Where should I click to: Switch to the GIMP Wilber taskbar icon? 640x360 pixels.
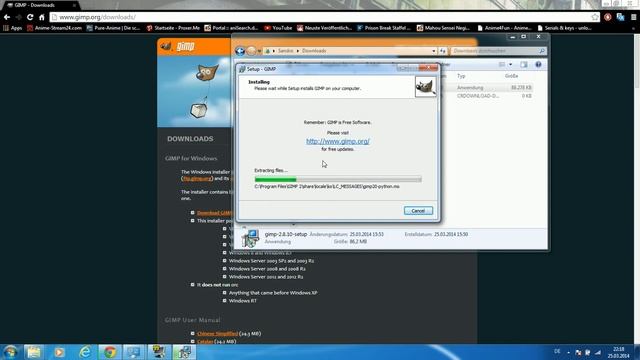tap(159, 352)
